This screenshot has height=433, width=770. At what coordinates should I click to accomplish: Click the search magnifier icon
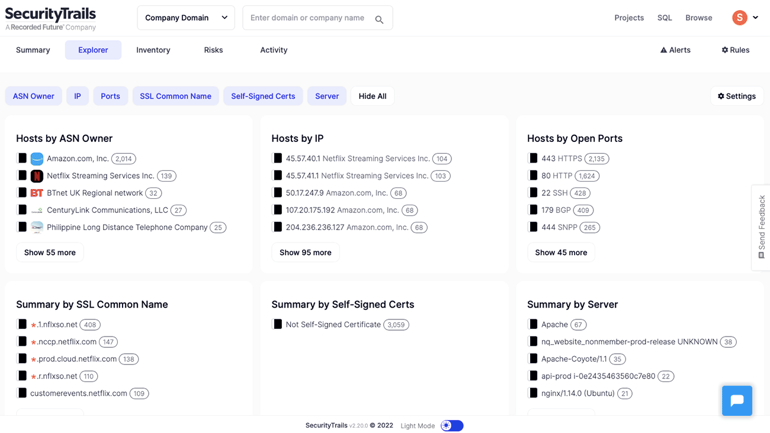pos(379,19)
